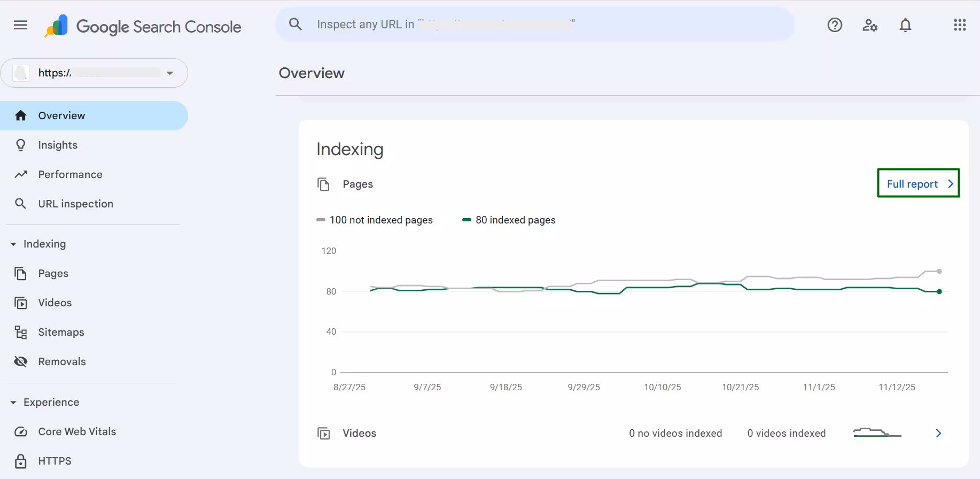Click the Core Web Vitals gauge icon
This screenshot has width=980, height=479.
(21, 431)
